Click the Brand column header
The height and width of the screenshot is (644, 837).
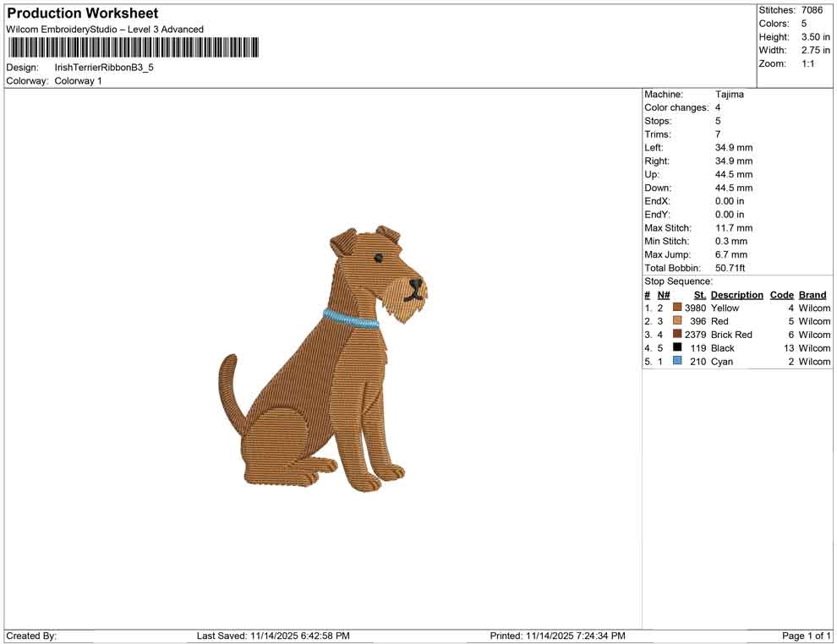pyautogui.click(x=812, y=294)
